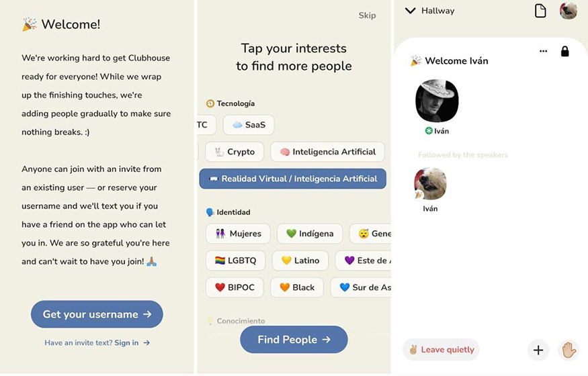The width and height of the screenshot is (588, 376).
Task: Open speaker Iván's black and white avatar
Action: [437, 101]
